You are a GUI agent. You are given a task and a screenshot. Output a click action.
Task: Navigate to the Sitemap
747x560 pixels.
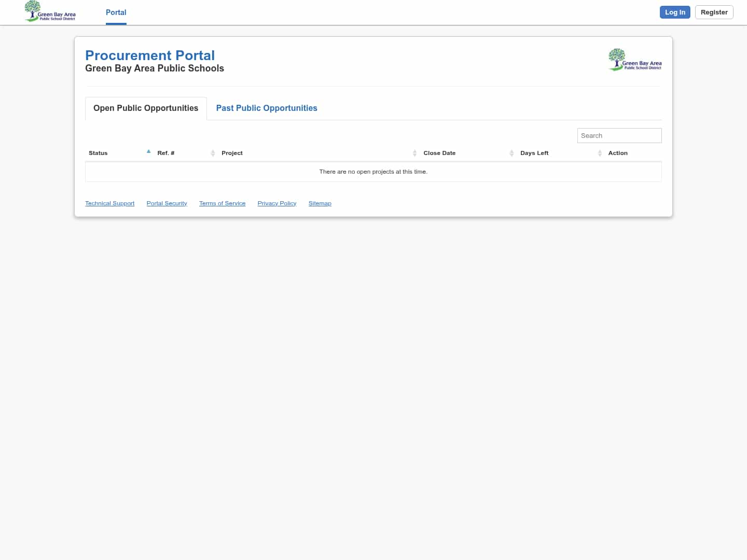click(320, 203)
